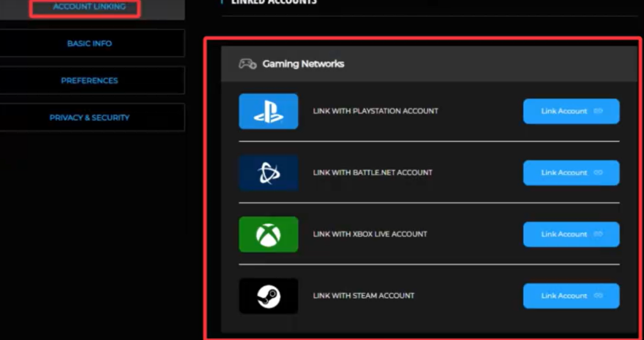Click the 'Link with Xbox Live Account' label
Image resolution: width=644 pixels, height=340 pixels.
point(370,234)
